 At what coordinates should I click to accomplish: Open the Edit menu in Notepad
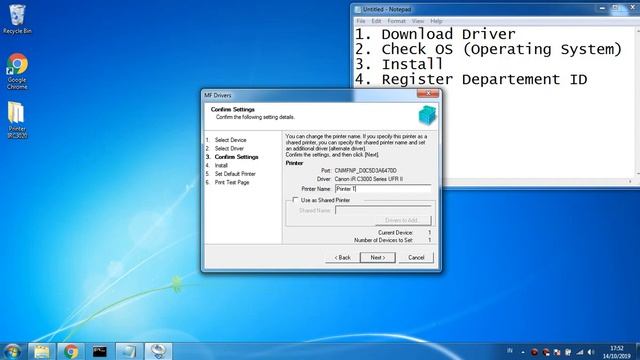click(x=376, y=21)
